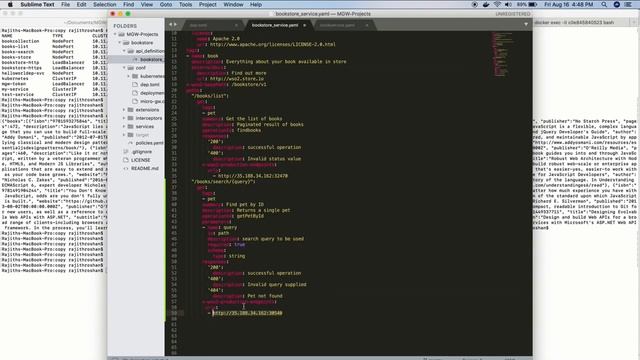Click the conf folder icon
The width and height of the screenshot is (640, 360).
[x=131, y=68]
